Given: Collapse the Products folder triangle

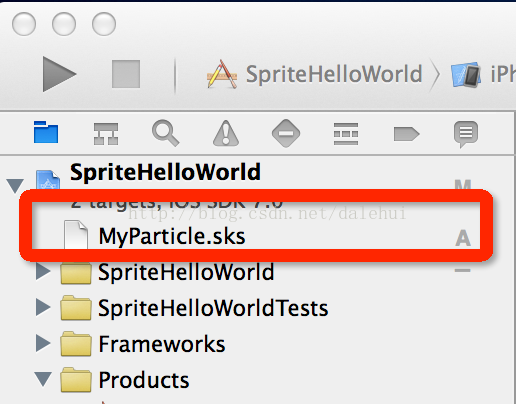Looking at the screenshot, I should pyautogui.click(x=43, y=379).
